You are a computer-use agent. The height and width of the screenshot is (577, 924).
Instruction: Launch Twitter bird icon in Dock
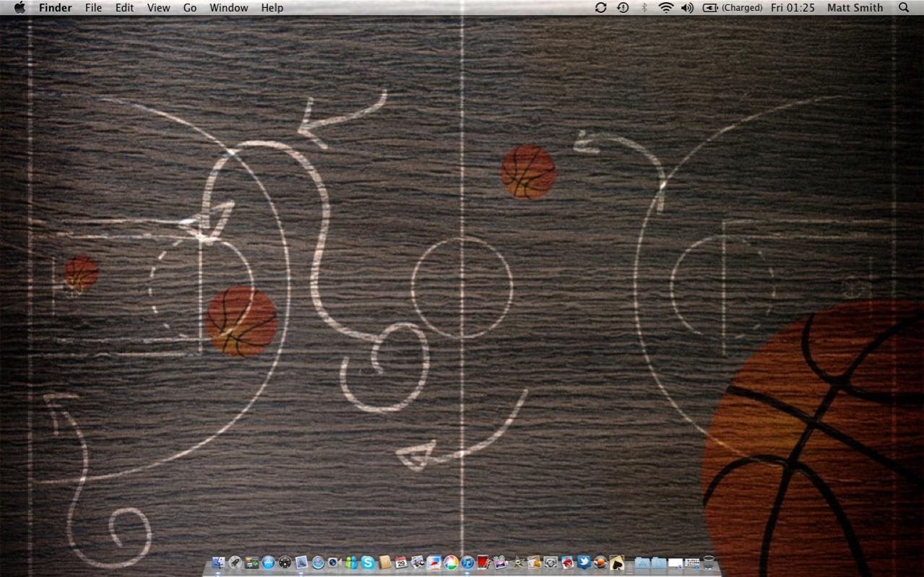(584, 563)
